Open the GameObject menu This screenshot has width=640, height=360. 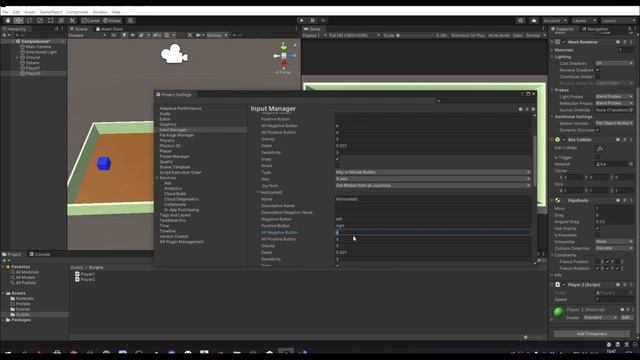click(x=51, y=12)
